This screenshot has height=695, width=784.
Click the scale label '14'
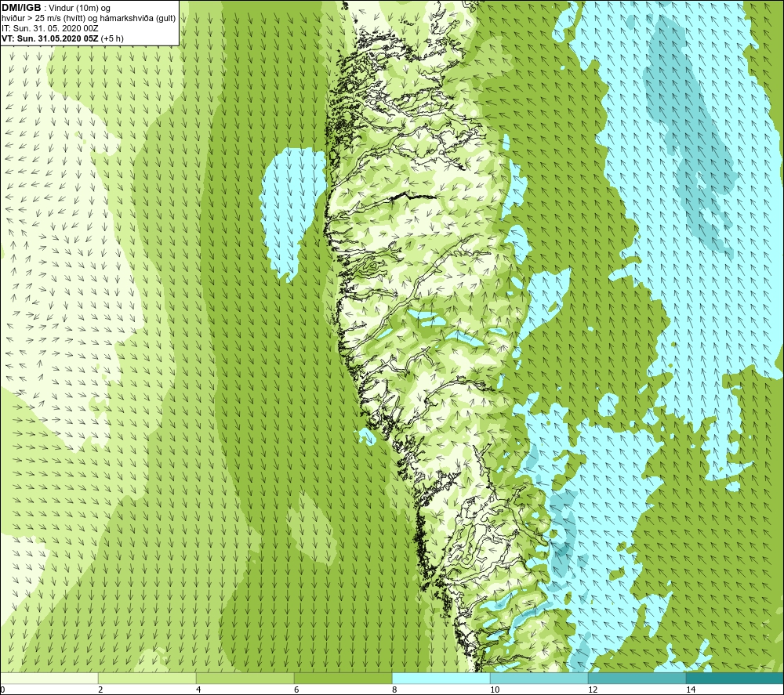point(691,690)
